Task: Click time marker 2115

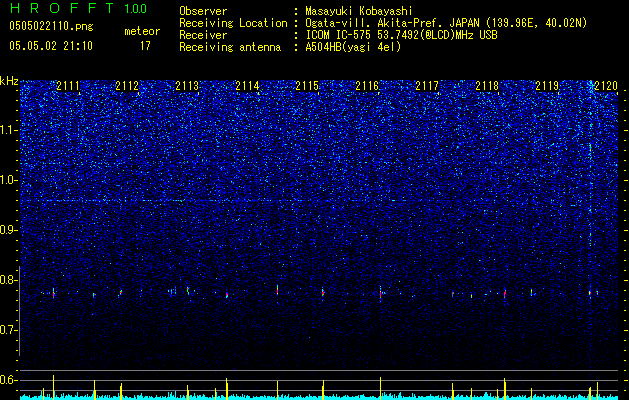Action: coord(307,86)
